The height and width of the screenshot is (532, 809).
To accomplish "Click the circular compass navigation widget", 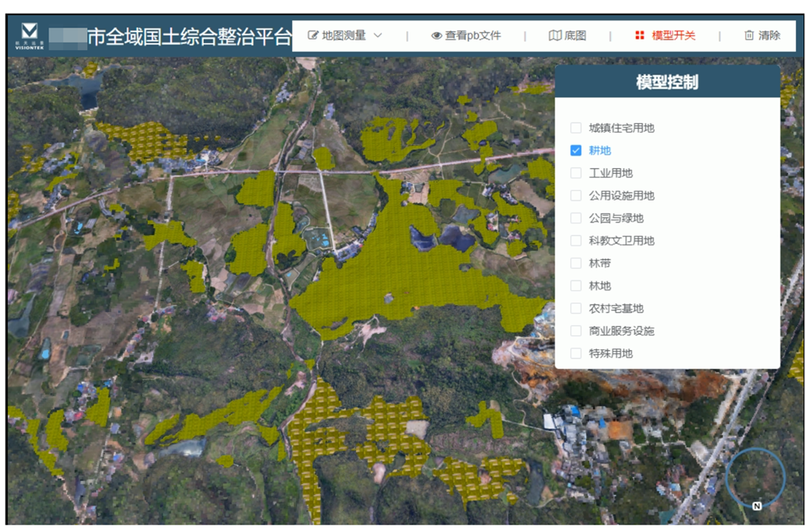I will coord(756,477).
